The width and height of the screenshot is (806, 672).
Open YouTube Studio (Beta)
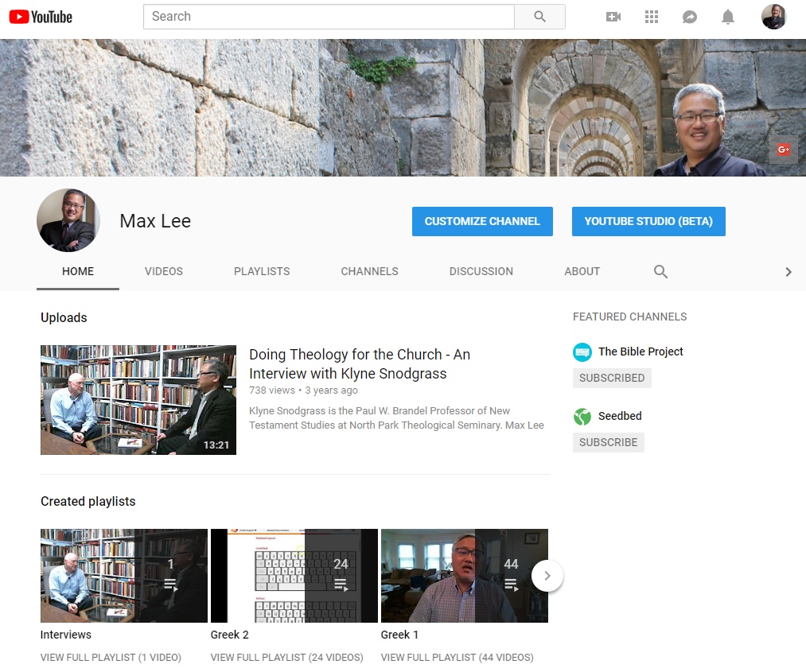tap(648, 221)
